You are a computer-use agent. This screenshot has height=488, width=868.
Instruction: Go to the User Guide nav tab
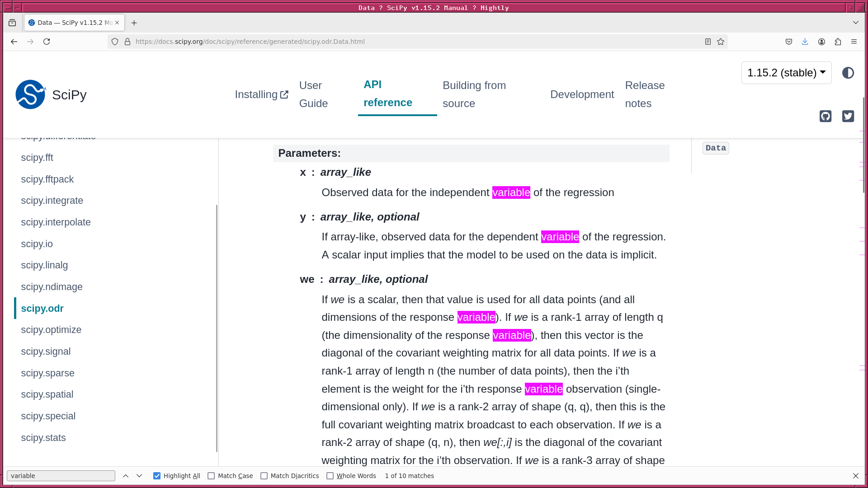[x=313, y=94]
